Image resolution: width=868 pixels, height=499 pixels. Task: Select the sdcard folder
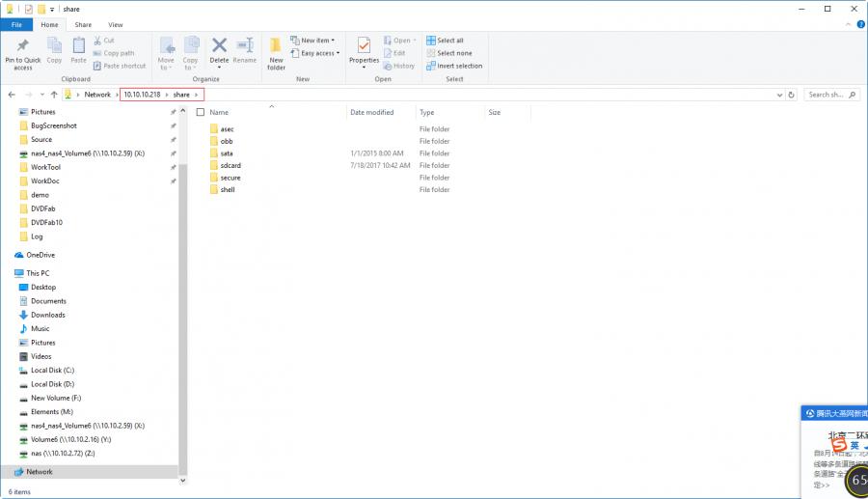click(231, 166)
